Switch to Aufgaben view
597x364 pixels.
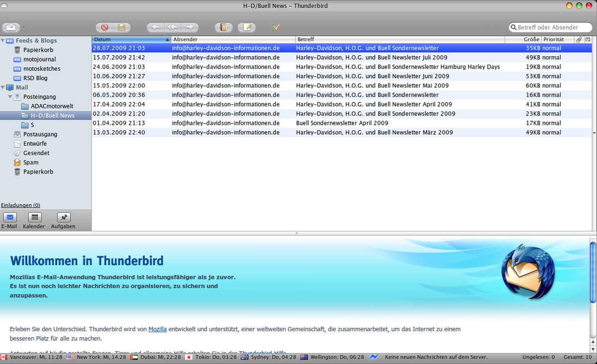pyautogui.click(x=63, y=218)
